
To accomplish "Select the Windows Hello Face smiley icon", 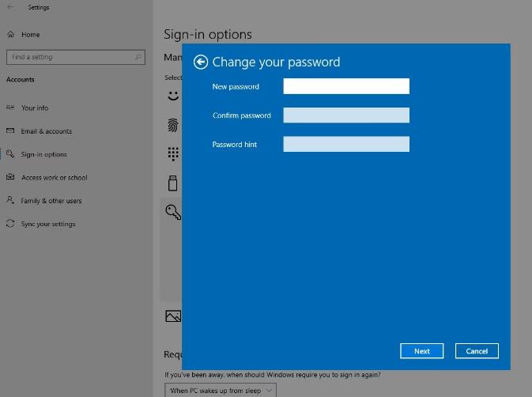I will (x=173, y=96).
